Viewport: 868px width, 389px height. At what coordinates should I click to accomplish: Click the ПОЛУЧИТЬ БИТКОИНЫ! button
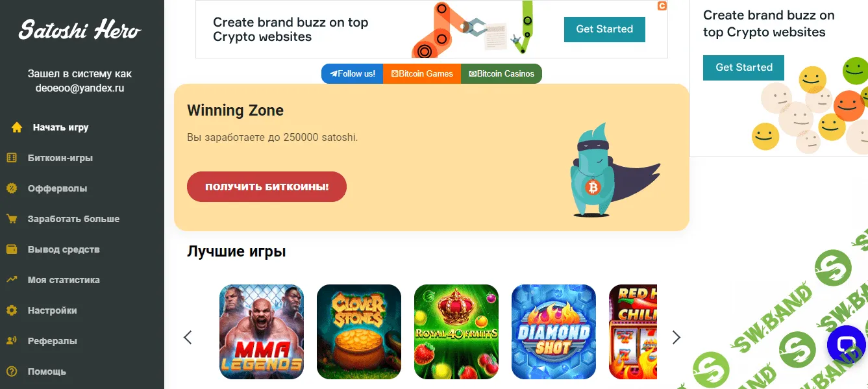267,187
